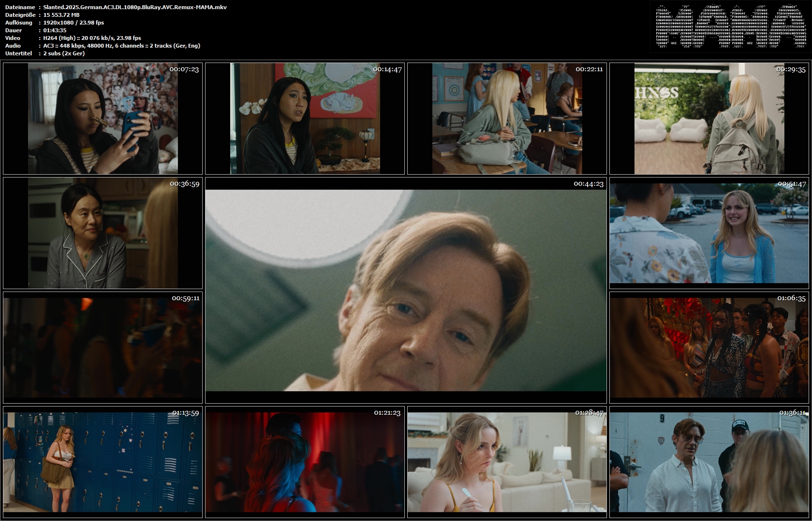
Task: Click the Dateiname label
Action: coord(20,7)
